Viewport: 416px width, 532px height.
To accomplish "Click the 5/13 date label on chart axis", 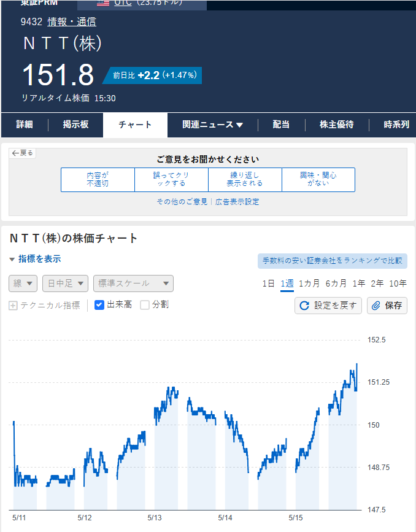I will click(155, 518).
